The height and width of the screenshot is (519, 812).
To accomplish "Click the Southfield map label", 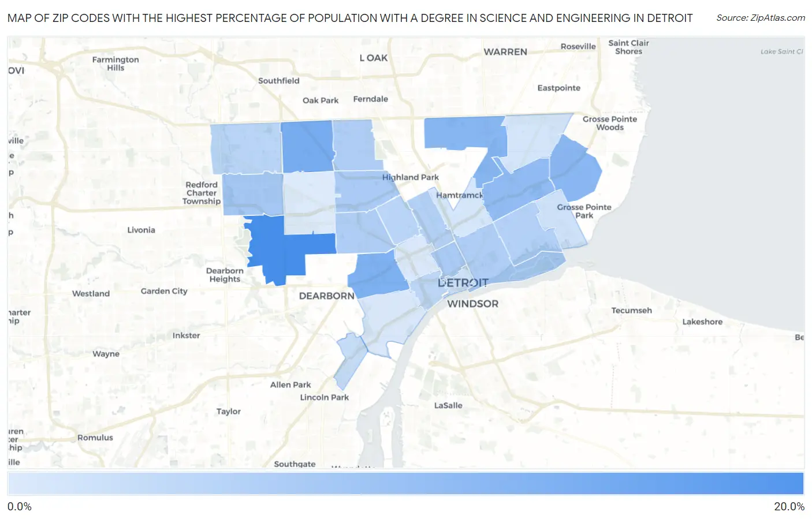I will (x=279, y=81).
